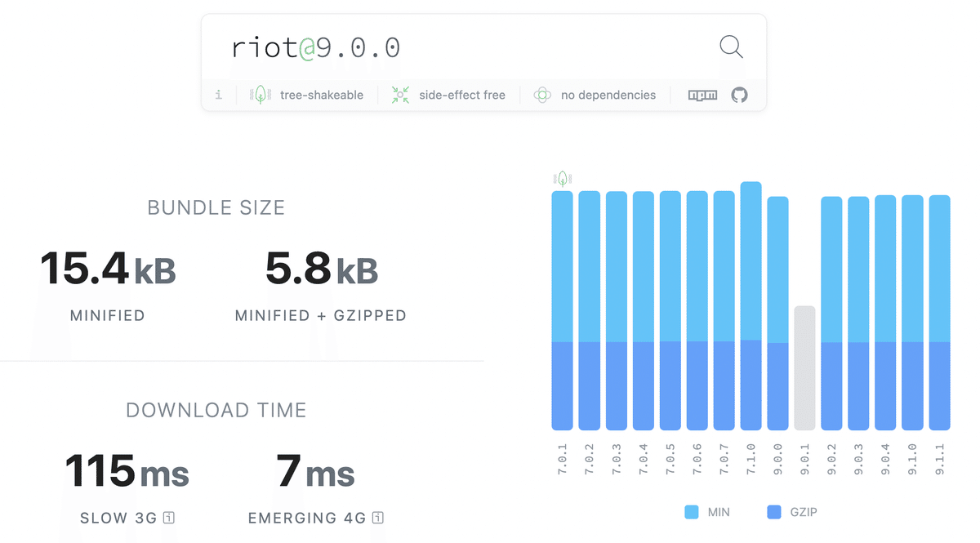The image size is (980, 543).
Task: Click the info 'i' icon in info bar
Action: click(x=218, y=95)
